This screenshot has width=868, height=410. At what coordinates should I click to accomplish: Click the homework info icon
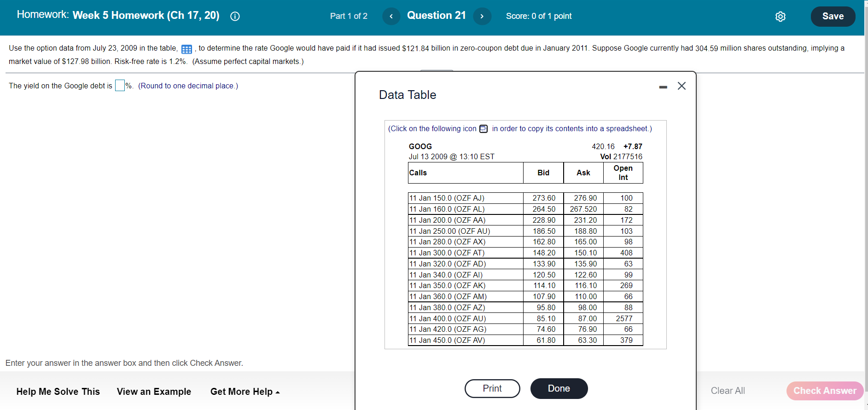pos(235,17)
